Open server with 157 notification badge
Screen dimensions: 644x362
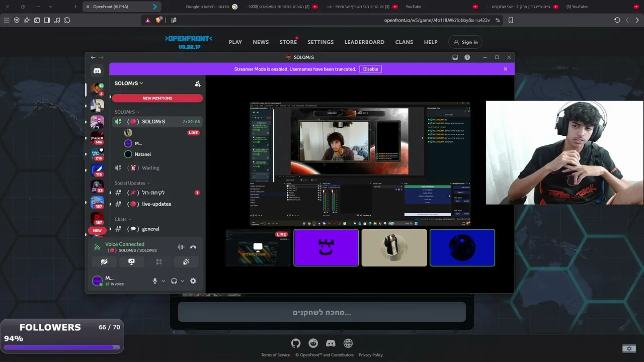(x=97, y=202)
